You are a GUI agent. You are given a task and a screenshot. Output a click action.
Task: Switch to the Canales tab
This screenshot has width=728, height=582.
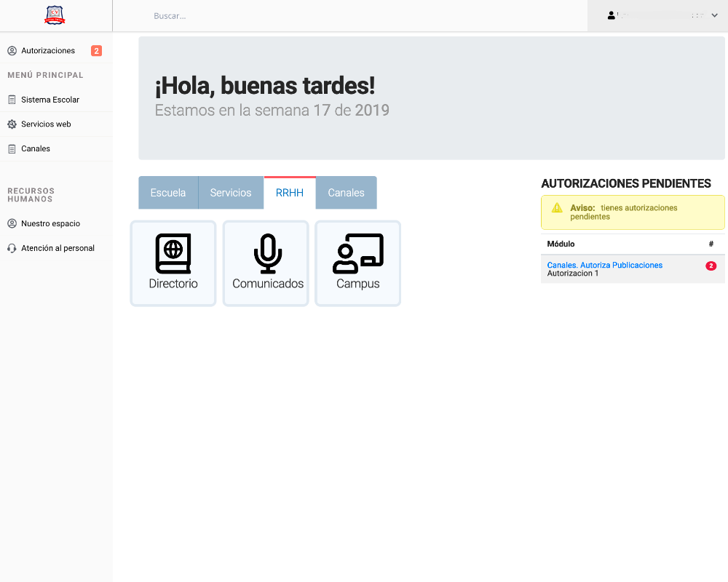347,193
